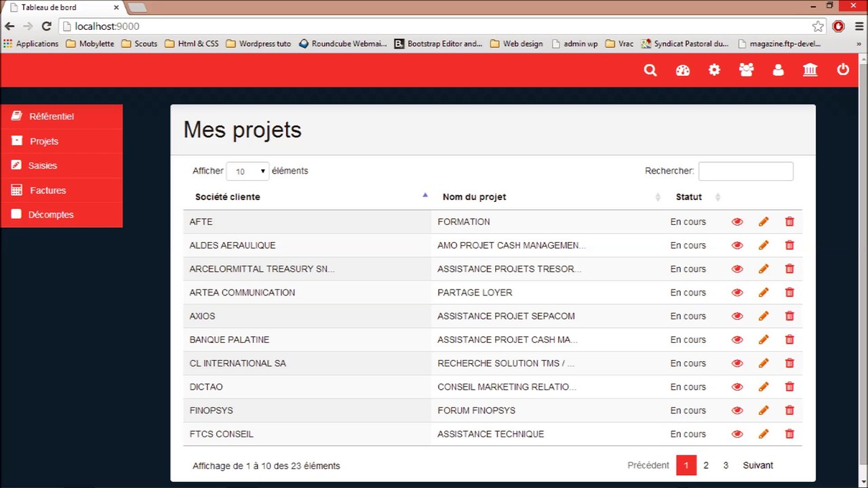Go to page 2 of results

tap(706, 465)
